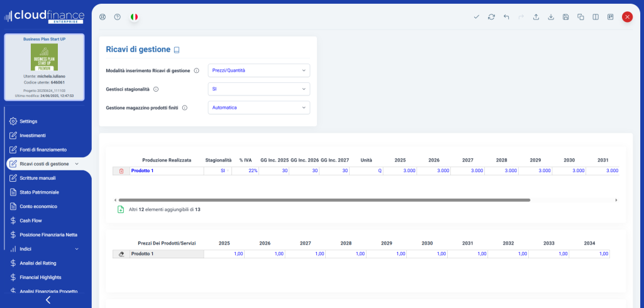Screen dimensions: 644x308
Task: Click the upload icon in top toolbar
Action: [x=536, y=17]
